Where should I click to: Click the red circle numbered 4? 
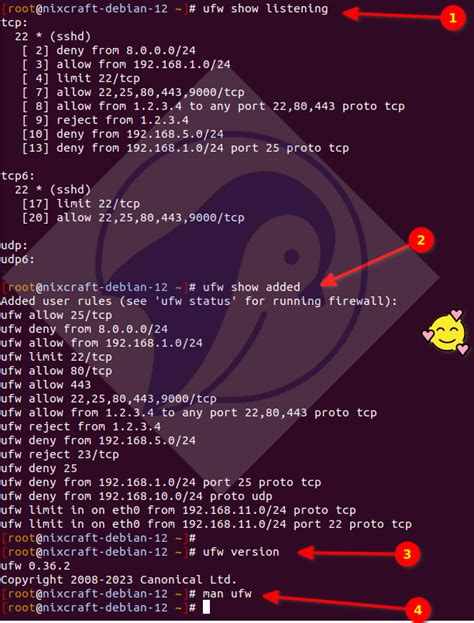coord(418,609)
